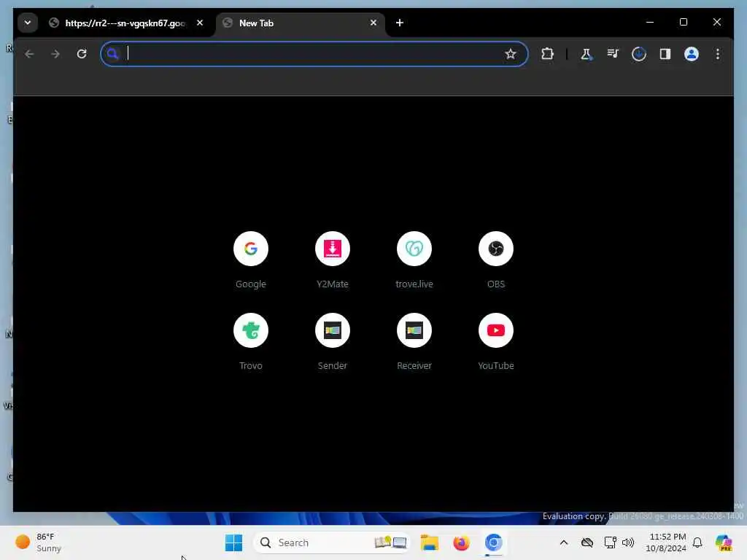Focus the address bar input
Viewport: 747px width, 560px height.
click(x=314, y=54)
